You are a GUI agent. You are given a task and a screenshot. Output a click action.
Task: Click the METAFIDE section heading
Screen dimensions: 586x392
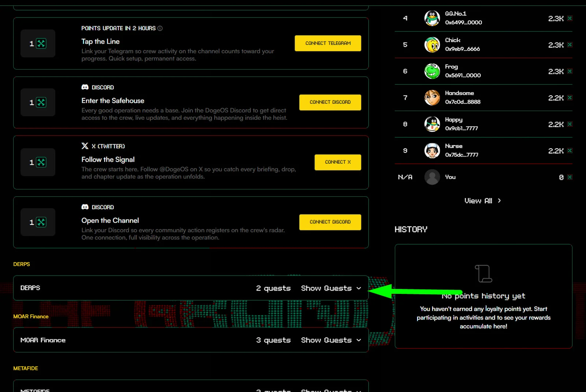(x=26, y=369)
